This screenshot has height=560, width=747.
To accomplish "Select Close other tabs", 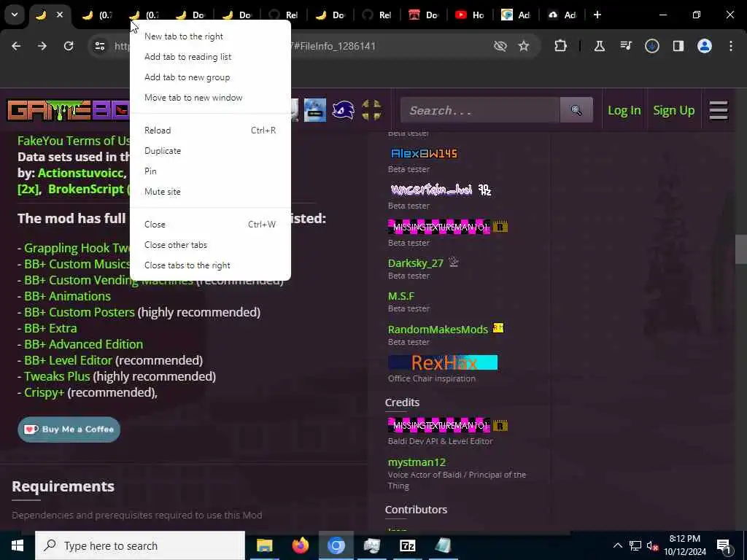I will [x=210, y=245].
